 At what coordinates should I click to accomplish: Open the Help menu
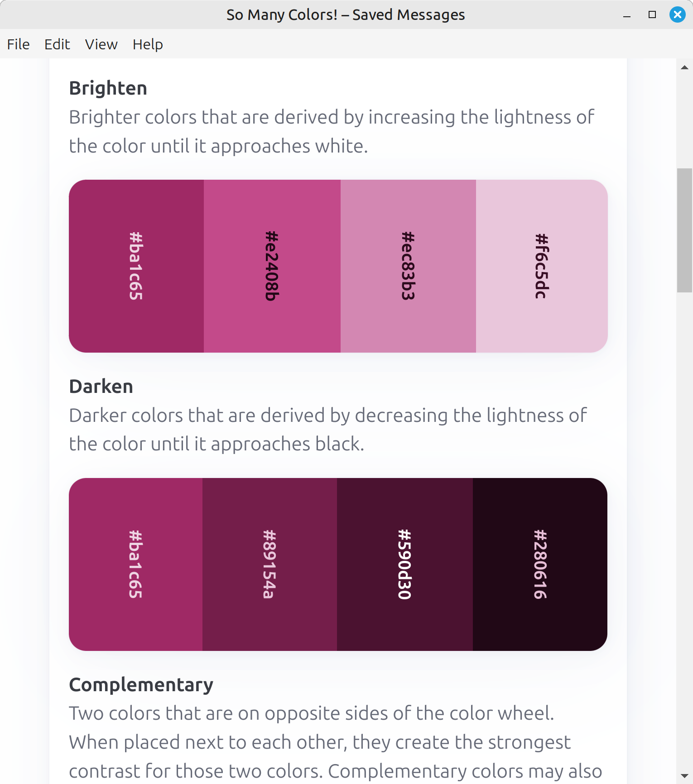pyautogui.click(x=148, y=44)
